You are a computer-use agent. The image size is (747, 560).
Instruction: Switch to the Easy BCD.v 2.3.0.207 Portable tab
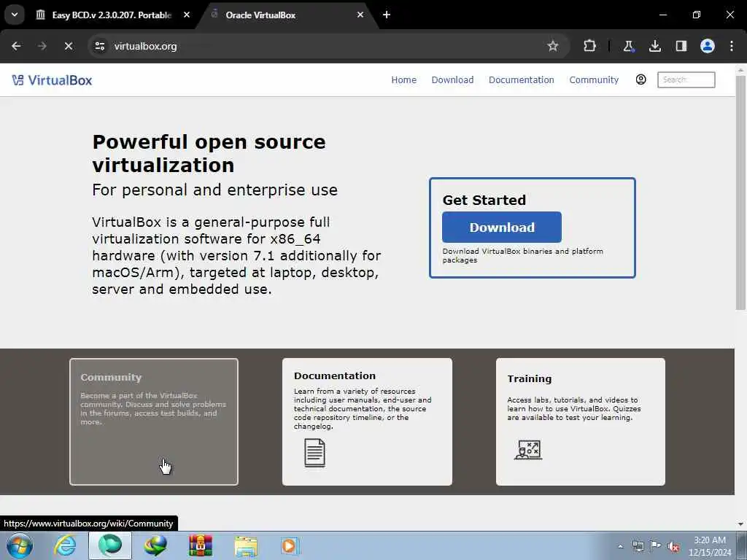112,15
